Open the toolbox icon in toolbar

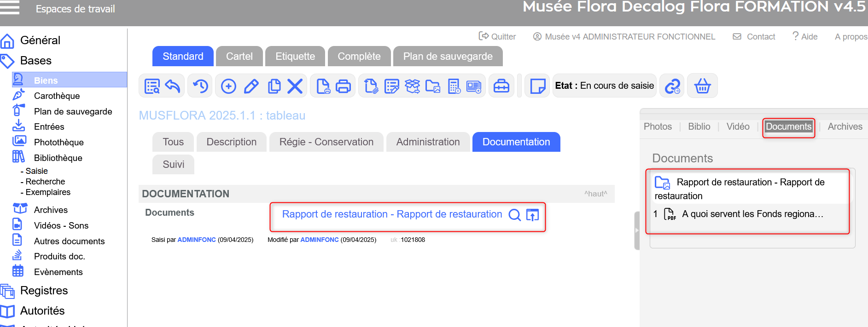pos(501,86)
